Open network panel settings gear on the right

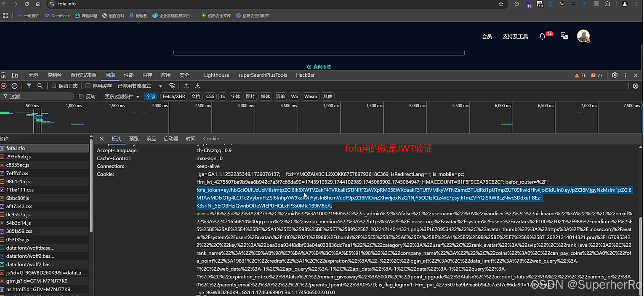(636, 86)
